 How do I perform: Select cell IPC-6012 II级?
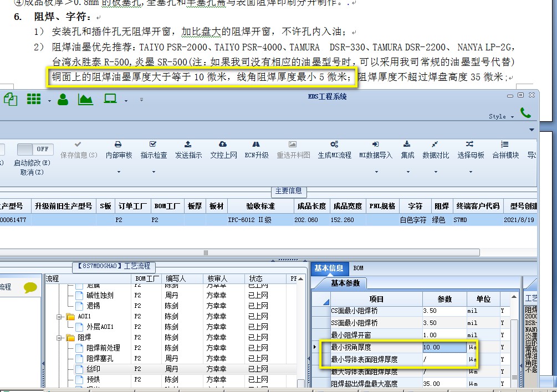(260, 220)
